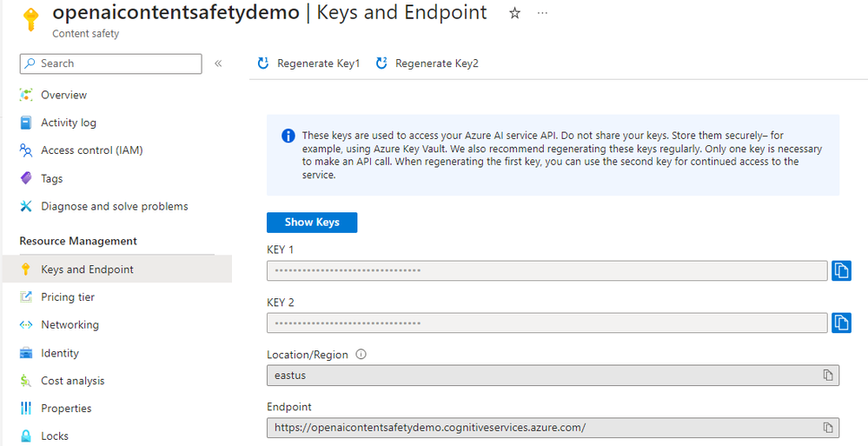Image resolution: width=868 pixels, height=446 pixels.
Task: Click the Location/Region info icon
Action: (x=361, y=355)
